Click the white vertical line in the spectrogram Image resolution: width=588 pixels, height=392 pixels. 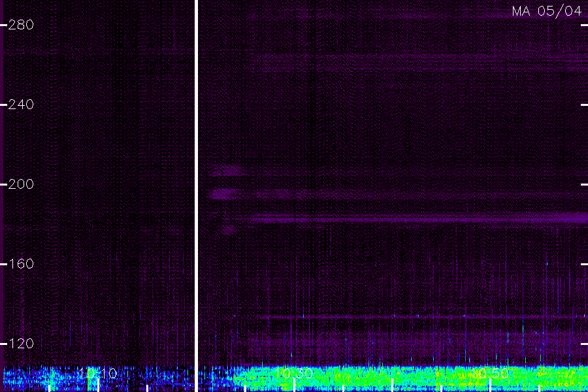point(196,196)
